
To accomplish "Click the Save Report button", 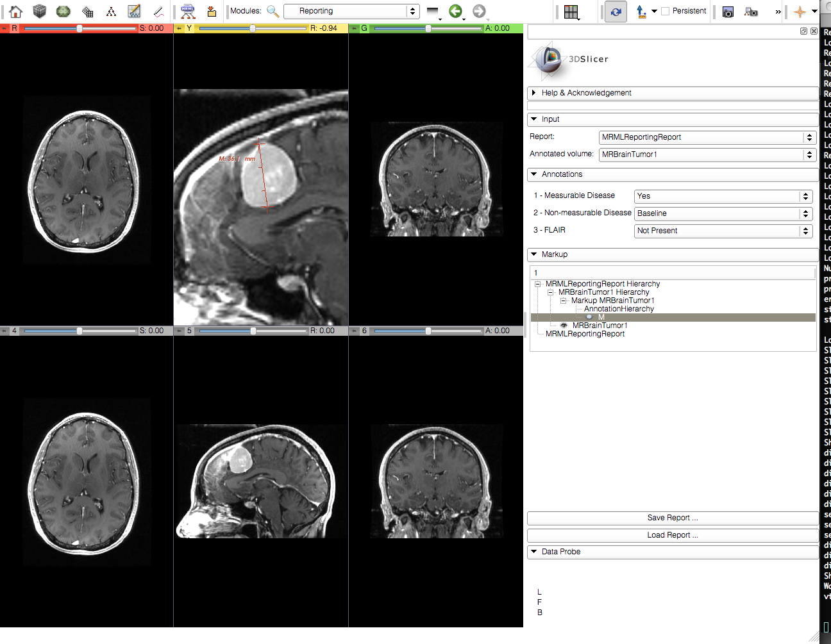I will 672,518.
